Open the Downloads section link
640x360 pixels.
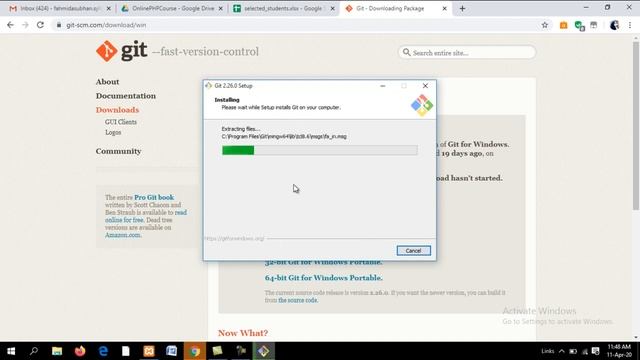coord(117,110)
